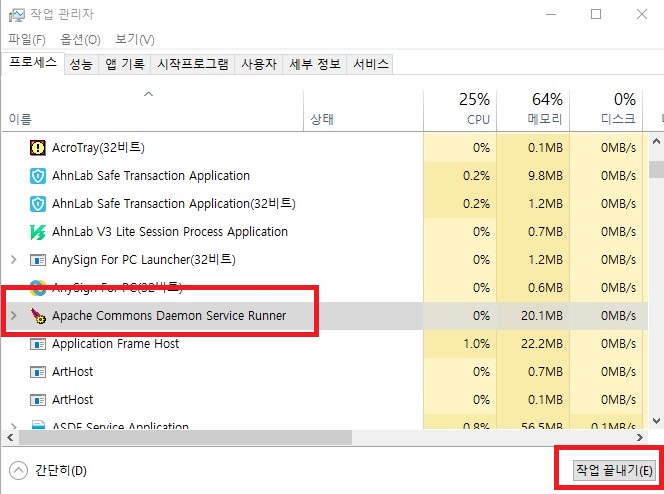Collapse to simple view with the 간단히 arrow icon
This screenshot has width=664, height=494.
pyautogui.click(x=18, y=471)
